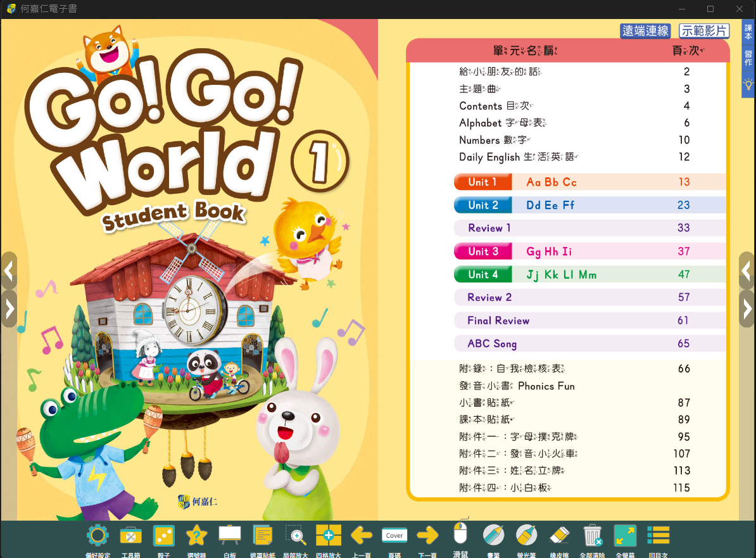The height and width of the screenshot is (558, 756).
Task: Open 課本貼紙 page 89 entry
Action: point(575,419)
